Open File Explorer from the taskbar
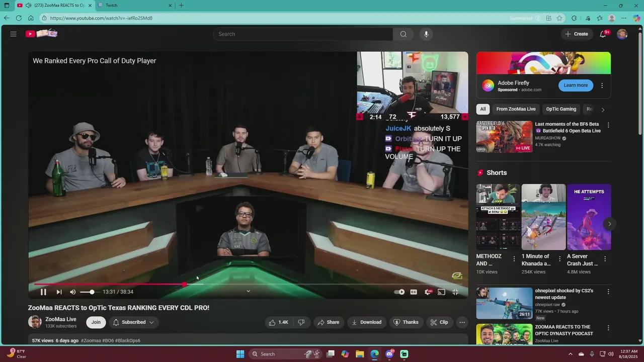The image size is (644, 362). coord(360,354)
